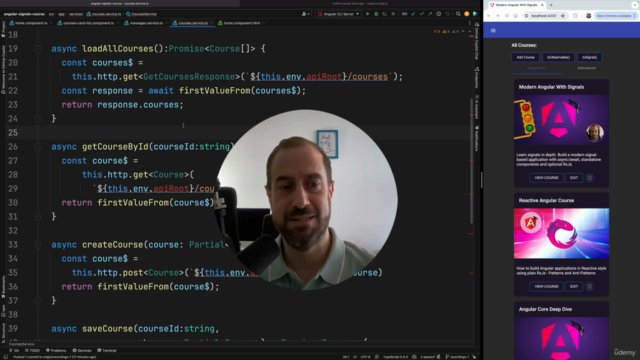Start debugging with the green bug icon
640x360 pixels.
376,14
